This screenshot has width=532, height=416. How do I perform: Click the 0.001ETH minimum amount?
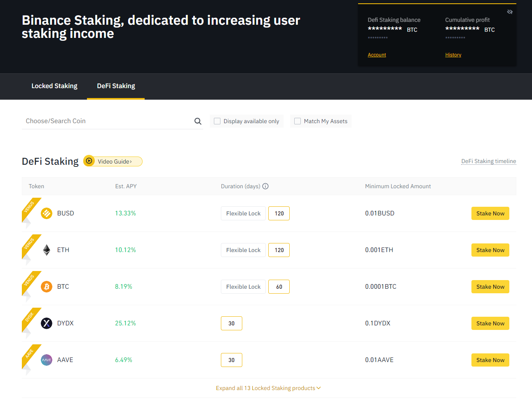(379, 250)
